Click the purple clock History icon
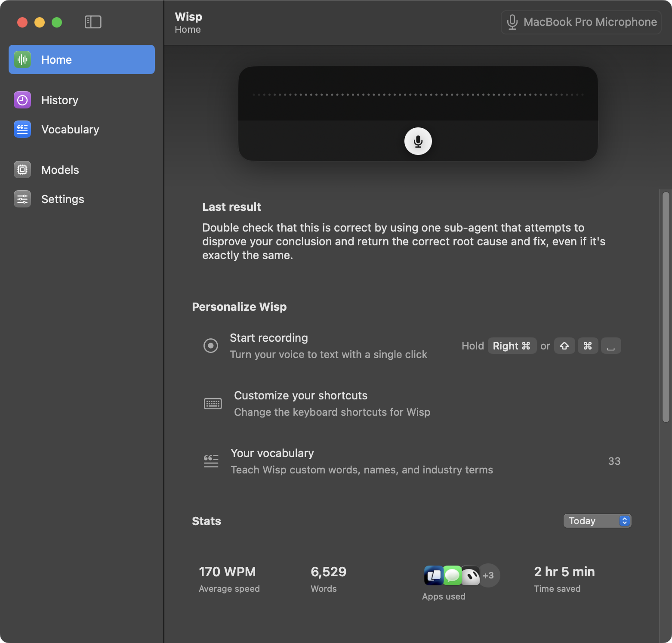Image resolution: width=672 pixels, height=643 pixels. click(x=22, y=100)
